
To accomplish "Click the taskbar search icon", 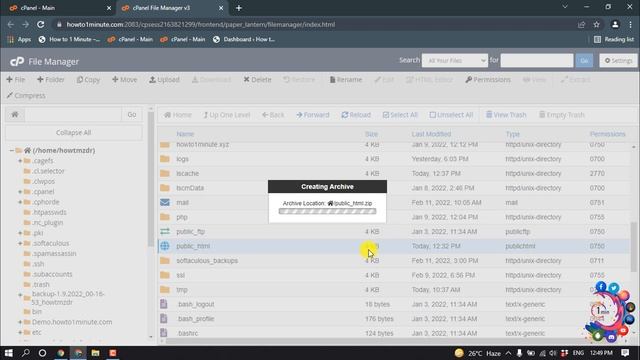I will (x=25, y=353).
